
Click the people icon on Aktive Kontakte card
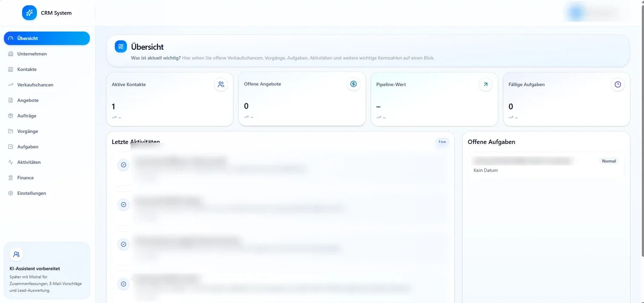(x=221, y=84)
